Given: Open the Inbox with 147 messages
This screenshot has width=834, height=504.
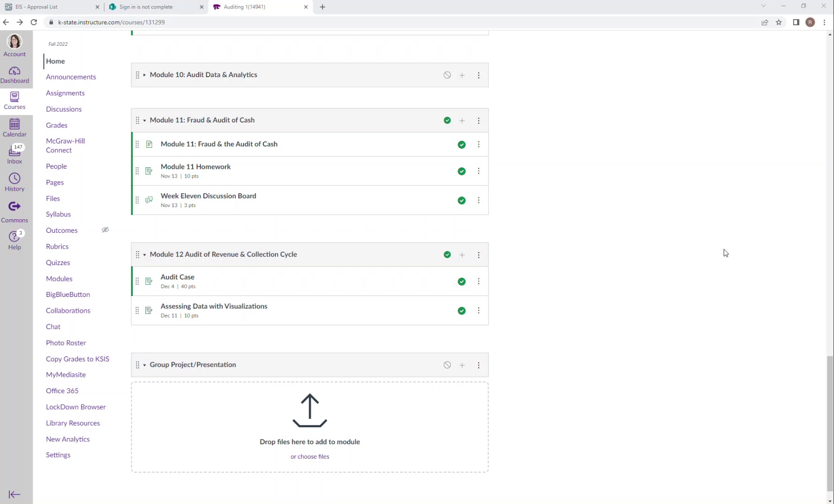Looking at the screenshot, I should point(14,154).
